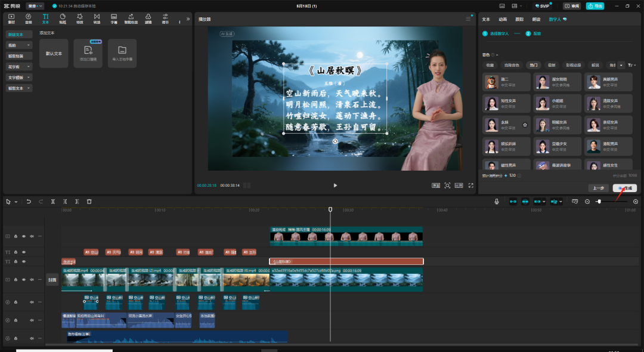This screenshot has width=644, height=352.
Task: Toggle lock on the top digital human track
Action: click(x=16, y=236)
